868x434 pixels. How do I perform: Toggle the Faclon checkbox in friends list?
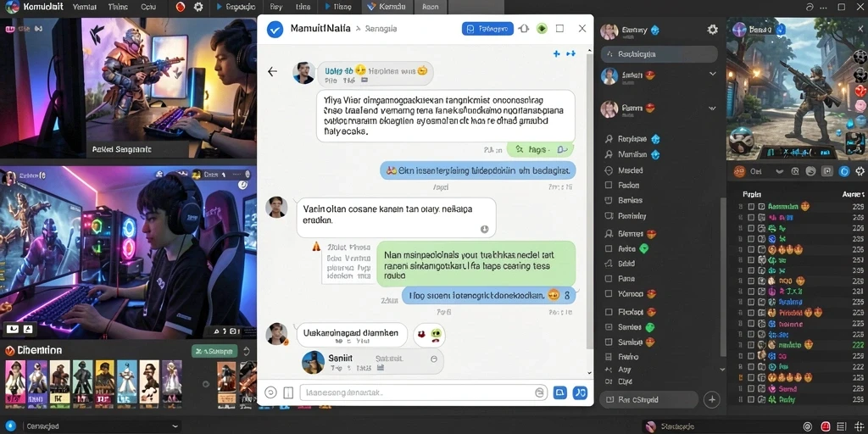pos(609,186)
